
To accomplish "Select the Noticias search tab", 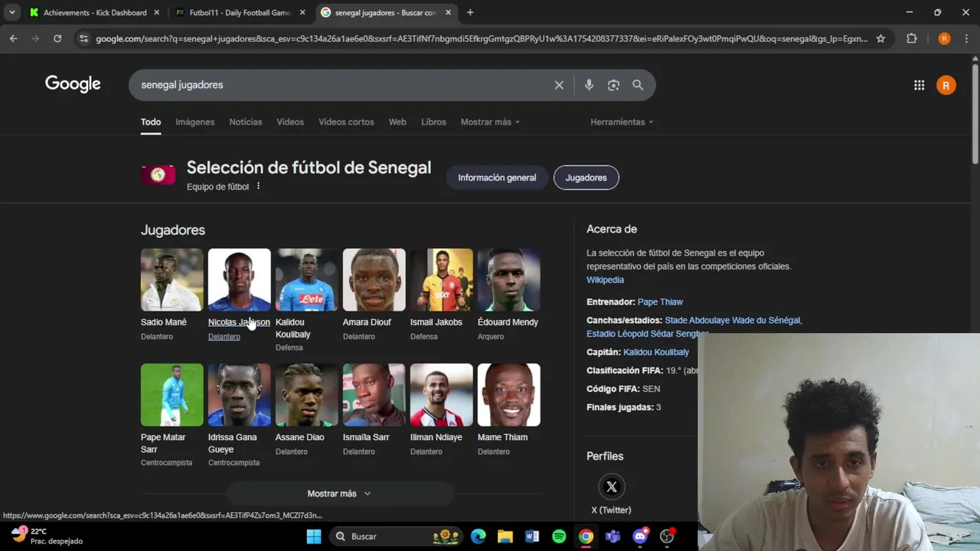I will [x=246, y=122].
